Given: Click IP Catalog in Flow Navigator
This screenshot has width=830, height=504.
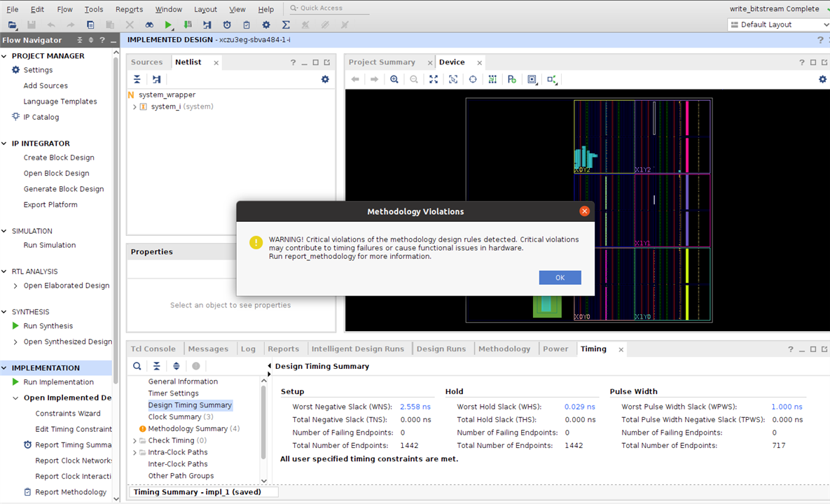Looking at the screenshot, I should 41,118.
